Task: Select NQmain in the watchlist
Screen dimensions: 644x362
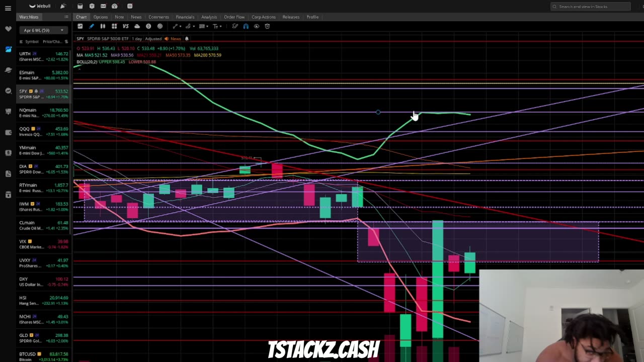Action: click(x=44, y=113)
